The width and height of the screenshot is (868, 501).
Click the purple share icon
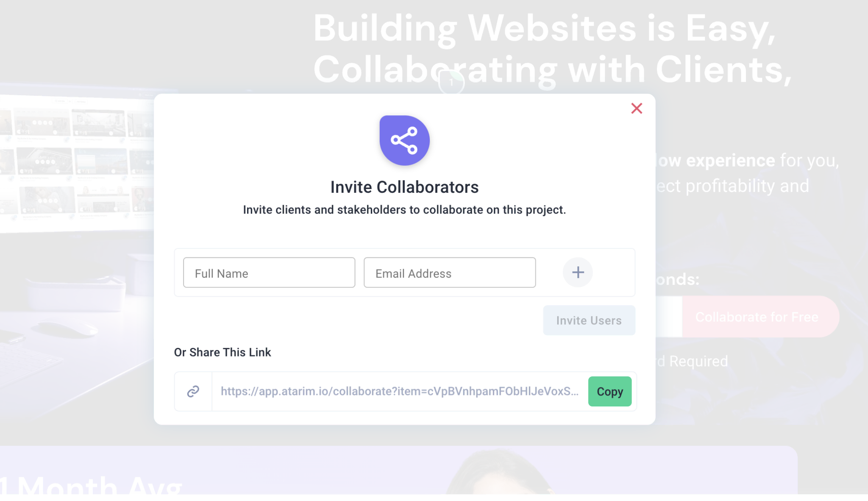click(404, 140)
